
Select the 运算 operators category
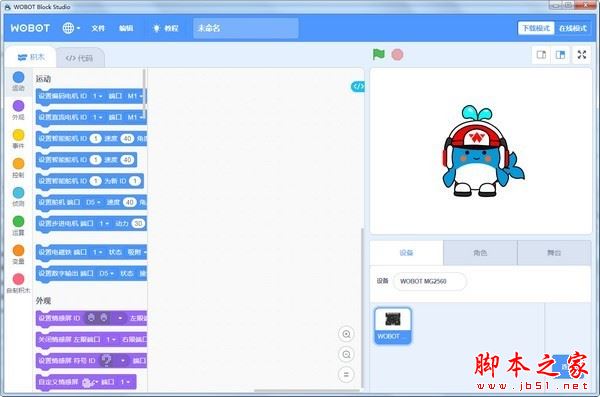tap(18, 226)
